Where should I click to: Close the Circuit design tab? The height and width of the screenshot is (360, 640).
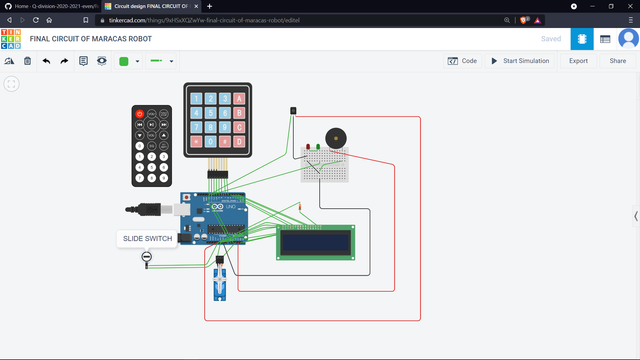196,6
